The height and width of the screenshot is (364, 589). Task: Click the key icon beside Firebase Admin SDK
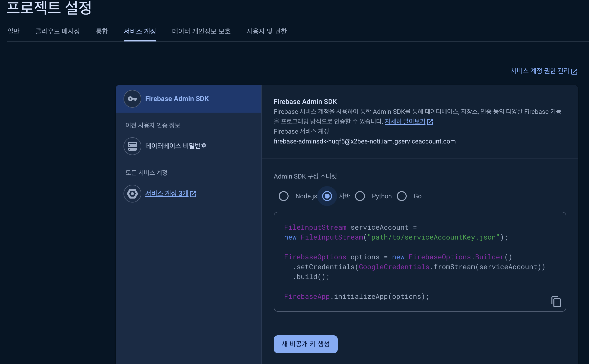click(x=132, y=99)
